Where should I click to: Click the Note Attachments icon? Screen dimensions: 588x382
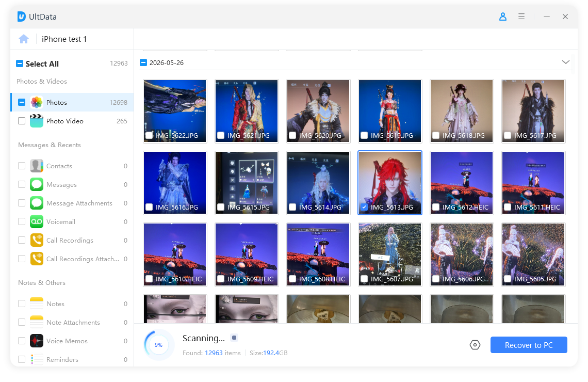(x=37, y=322)
